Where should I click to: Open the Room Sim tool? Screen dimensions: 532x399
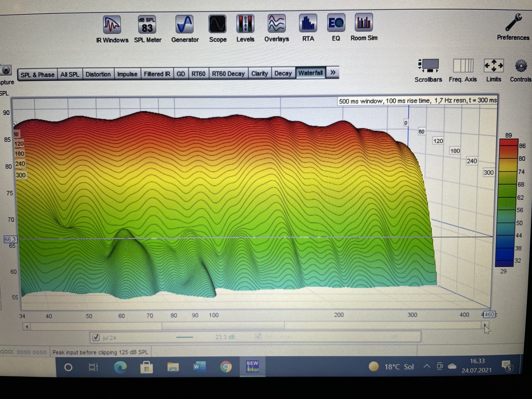[364, 23]
